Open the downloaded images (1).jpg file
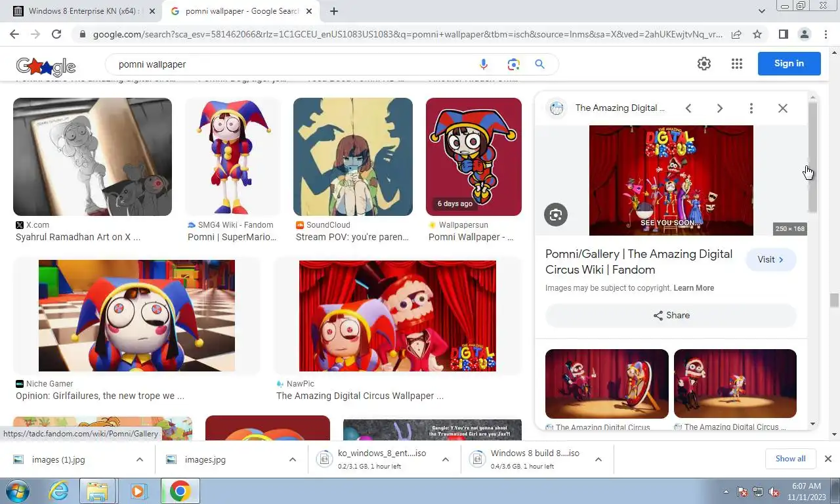 click(58, 460)
